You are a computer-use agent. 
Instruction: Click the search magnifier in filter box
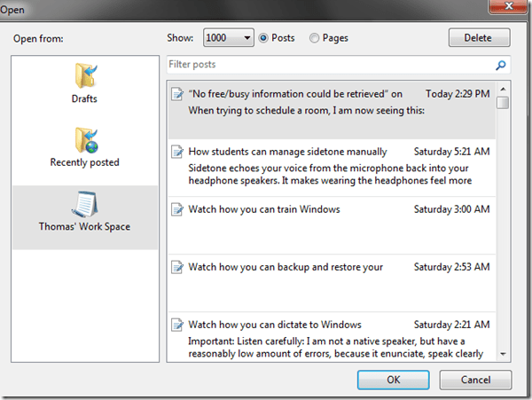pyautogui.click(x=501, y=65)
